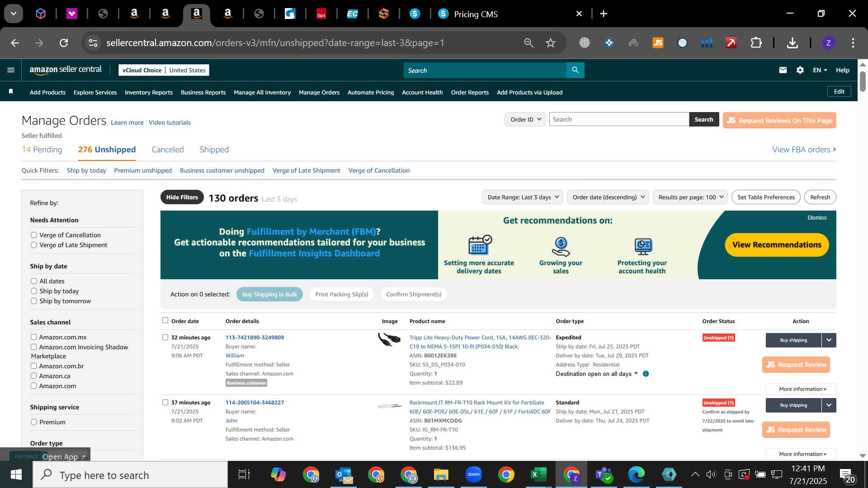Bookmark this page with the star icon
The image size is (868, 488).
tap(550, 43)
